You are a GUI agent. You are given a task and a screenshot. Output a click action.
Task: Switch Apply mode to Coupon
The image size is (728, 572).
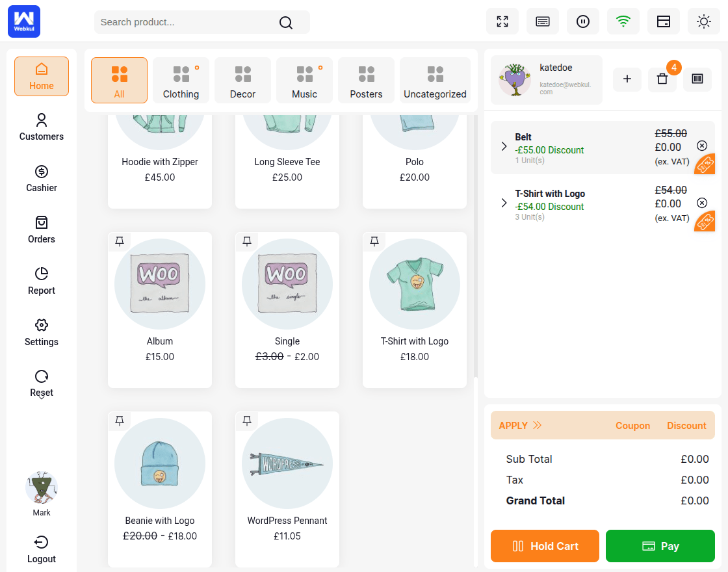point(632,425)
